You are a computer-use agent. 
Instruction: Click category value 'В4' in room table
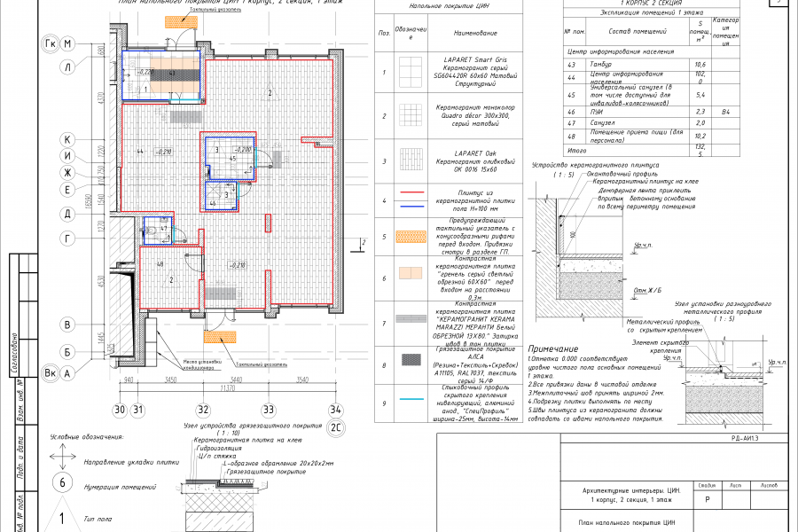tap(725, 112)
